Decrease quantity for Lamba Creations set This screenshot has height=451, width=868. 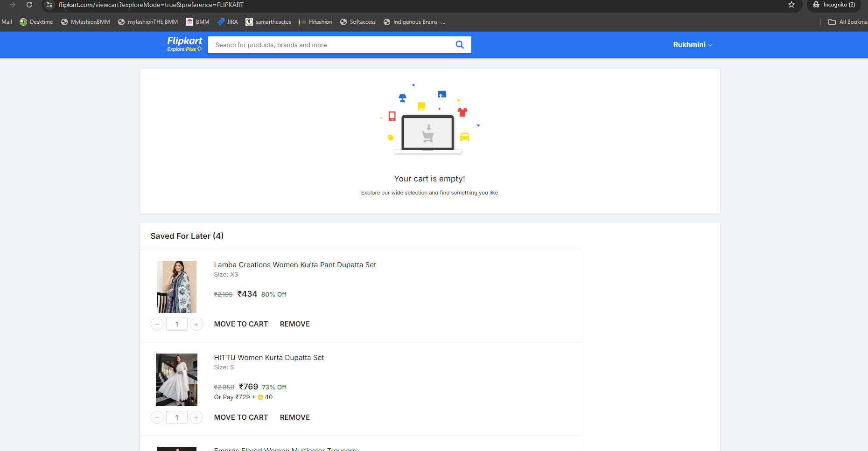click(157, 324)
